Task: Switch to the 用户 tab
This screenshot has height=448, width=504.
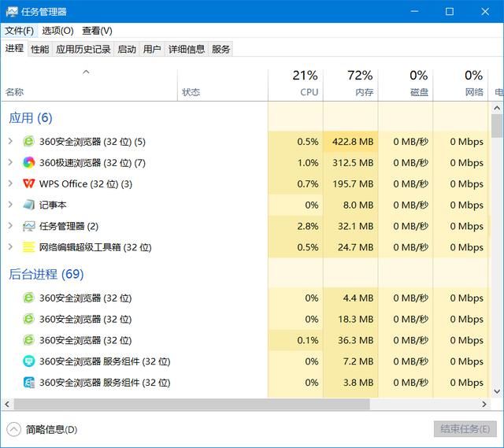Action: (x=152, y=49)
